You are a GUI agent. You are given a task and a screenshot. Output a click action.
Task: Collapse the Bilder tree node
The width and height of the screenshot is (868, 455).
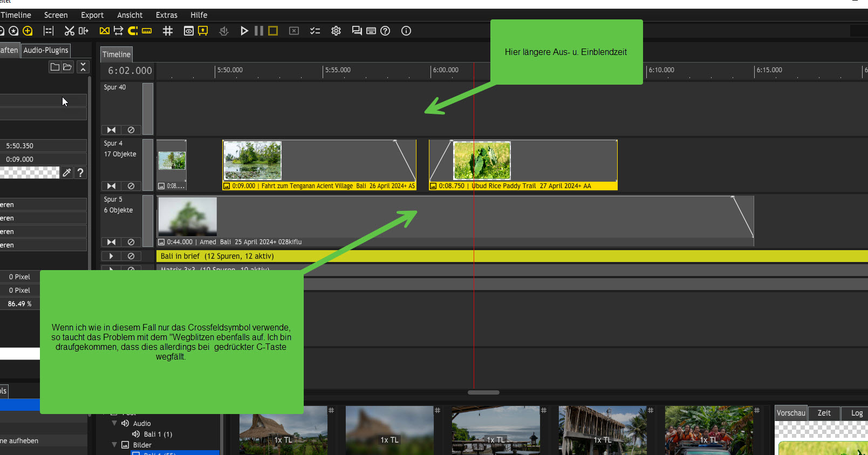coord(114,445)
